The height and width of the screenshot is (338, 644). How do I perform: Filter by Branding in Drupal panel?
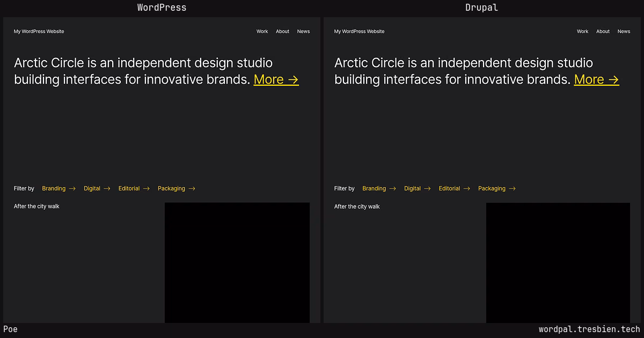click(379, 188)
